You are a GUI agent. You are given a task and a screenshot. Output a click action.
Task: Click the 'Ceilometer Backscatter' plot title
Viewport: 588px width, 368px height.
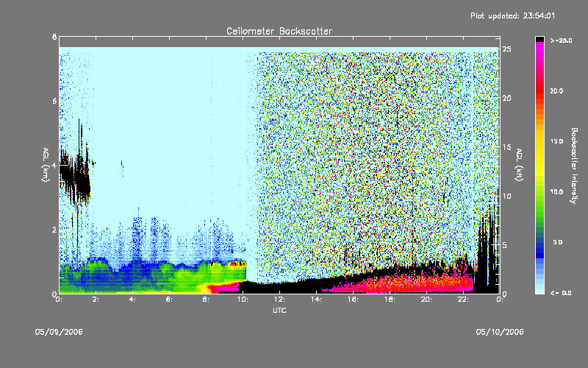pos(279,31)
